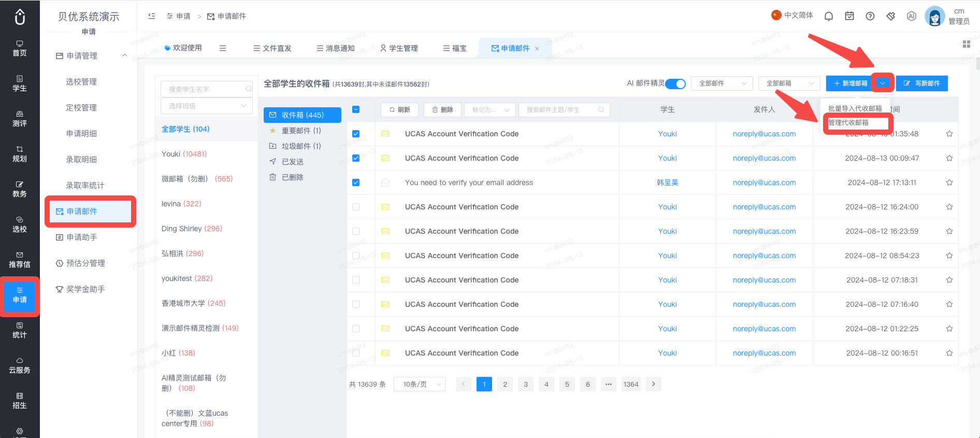
Task: Go to 测评 in left sidebar
Action: tap(20, 119)
